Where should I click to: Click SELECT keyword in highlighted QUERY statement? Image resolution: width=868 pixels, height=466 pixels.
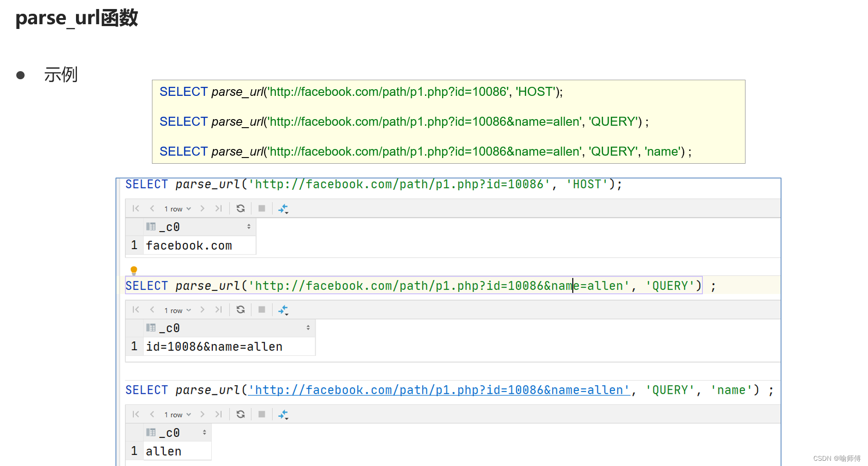pos(147,286)
